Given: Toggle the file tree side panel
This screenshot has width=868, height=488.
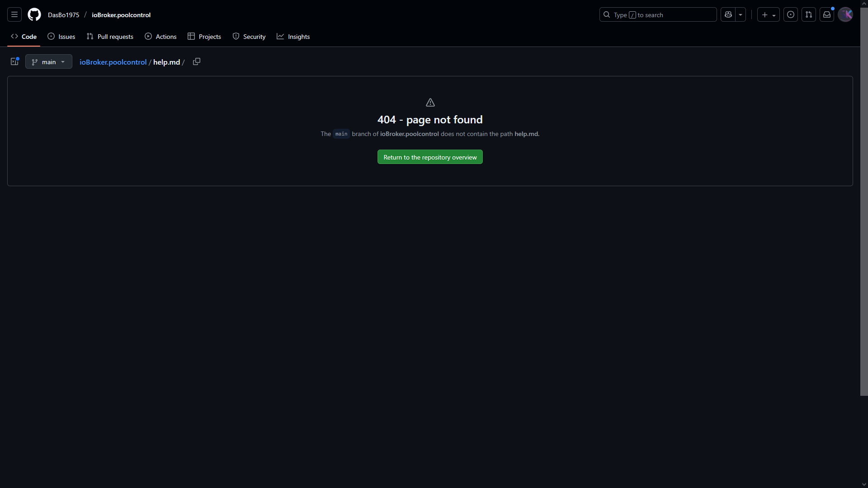Looking at the screenshot, I should click(x=14, y=61).
